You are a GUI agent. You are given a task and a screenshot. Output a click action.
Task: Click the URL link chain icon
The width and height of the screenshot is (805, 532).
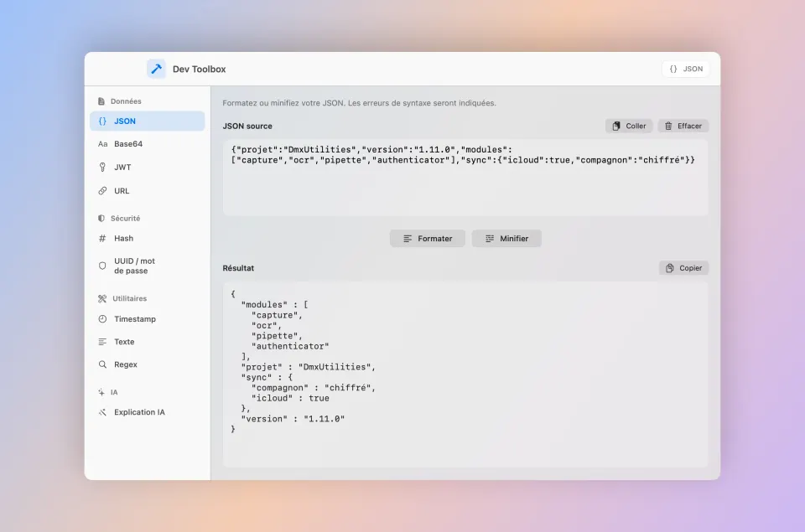(x=102, y=191)
